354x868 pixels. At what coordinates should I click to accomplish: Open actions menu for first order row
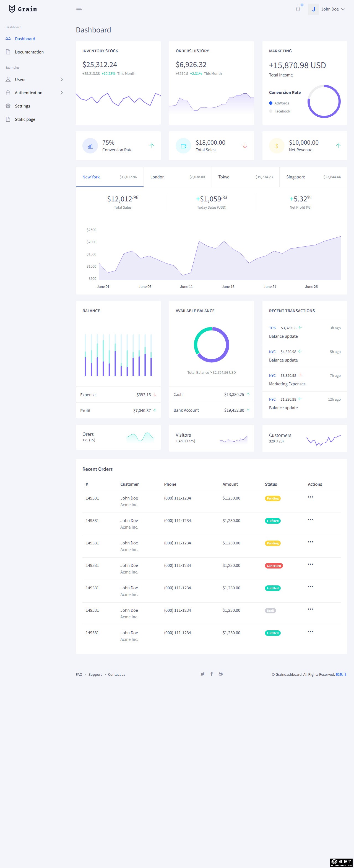(x=310, y=497)
